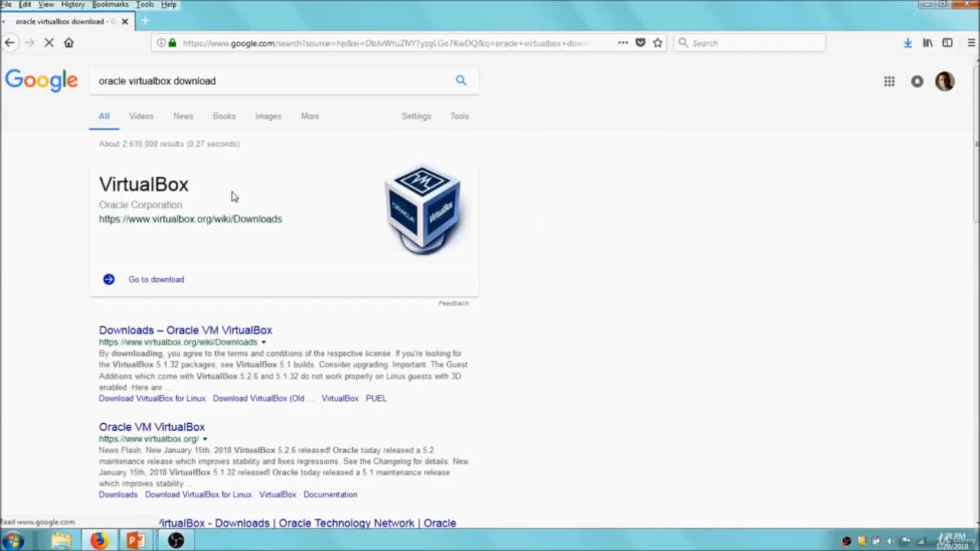
Task: Open a new browser tab
Action: tap(145, 21)
